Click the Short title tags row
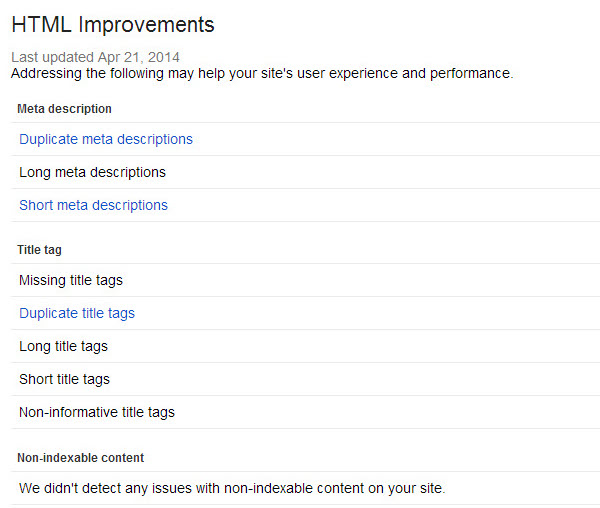This screenshot has height=508, width=600. pyautogui.click(x=305, y=379)
